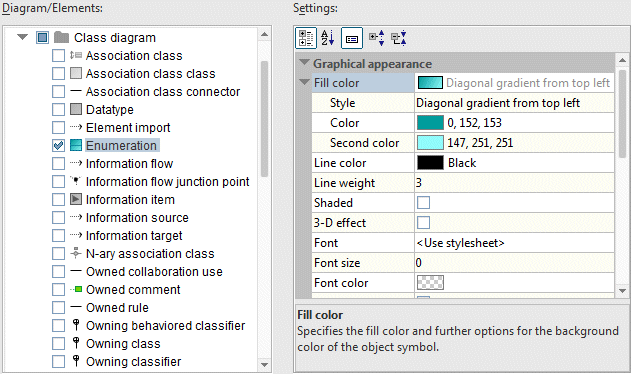The width and height of the screenshot is (631, 374).
Task: Open the Style value Diagonal gradient dropdown
Action: tap(514, 103)
